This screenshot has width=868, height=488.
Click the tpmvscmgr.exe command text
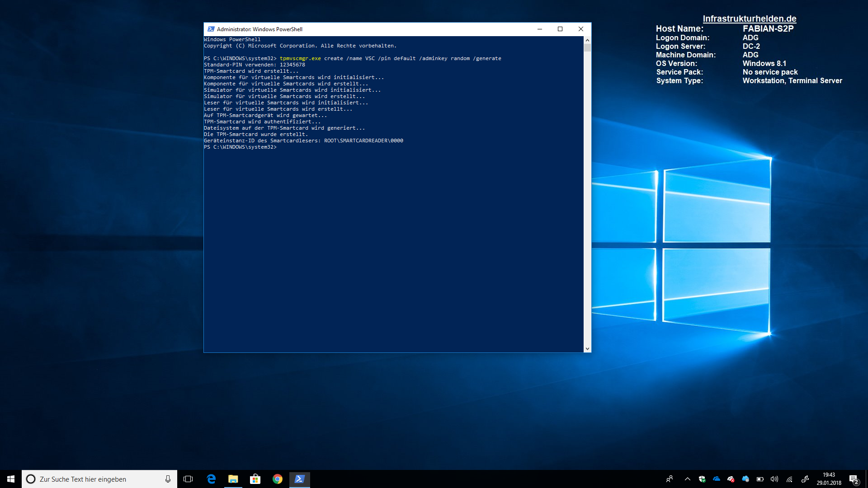click(x=300, y=58)
